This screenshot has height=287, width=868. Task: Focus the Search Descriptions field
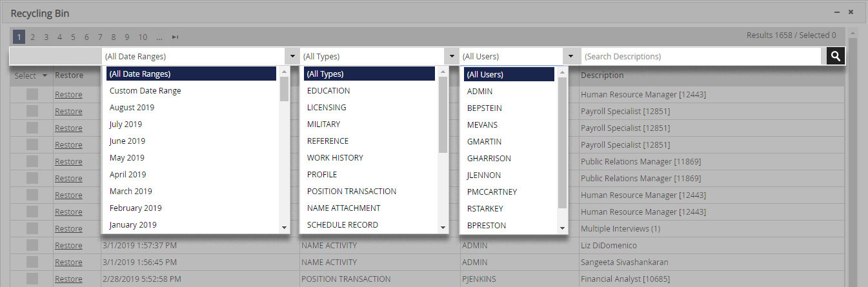[x=704, y=57]
